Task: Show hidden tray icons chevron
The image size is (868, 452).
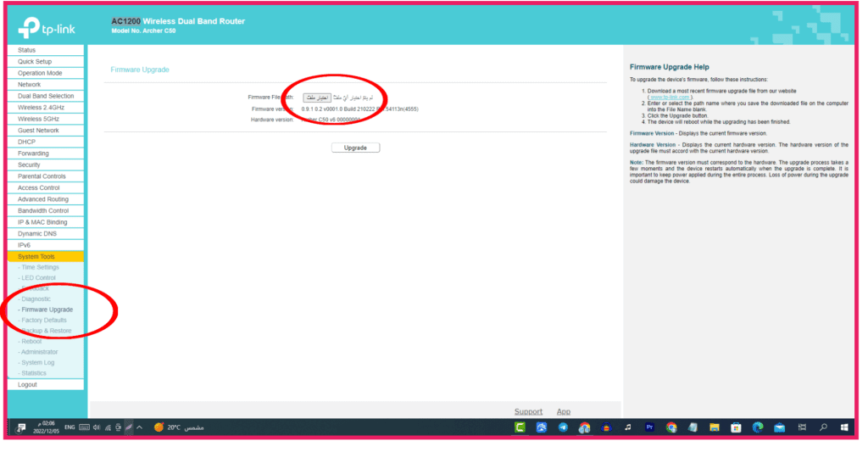Action: coord(140,427)
